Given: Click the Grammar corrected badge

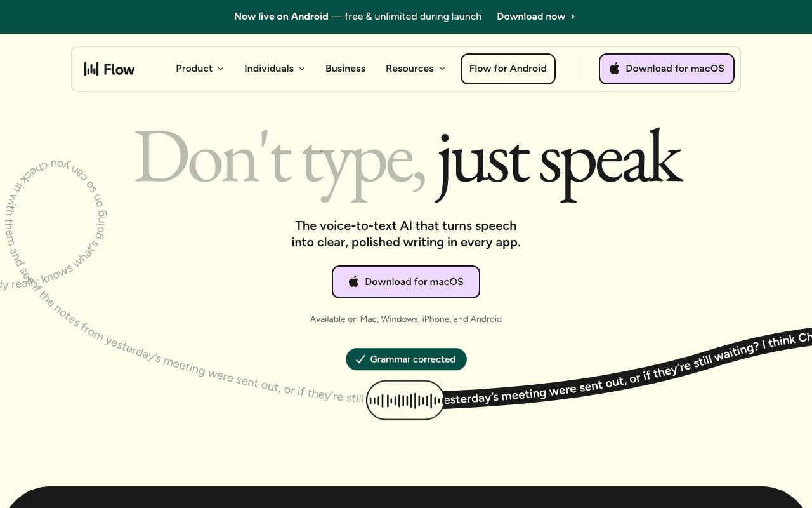Looking at the screenshot, I should pos(406,359).
